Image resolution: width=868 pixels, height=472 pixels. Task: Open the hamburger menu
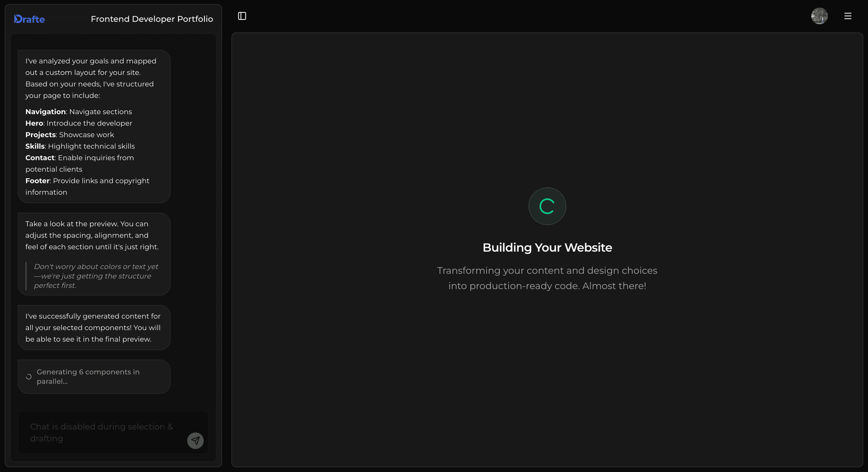click(x=848, y=16)
